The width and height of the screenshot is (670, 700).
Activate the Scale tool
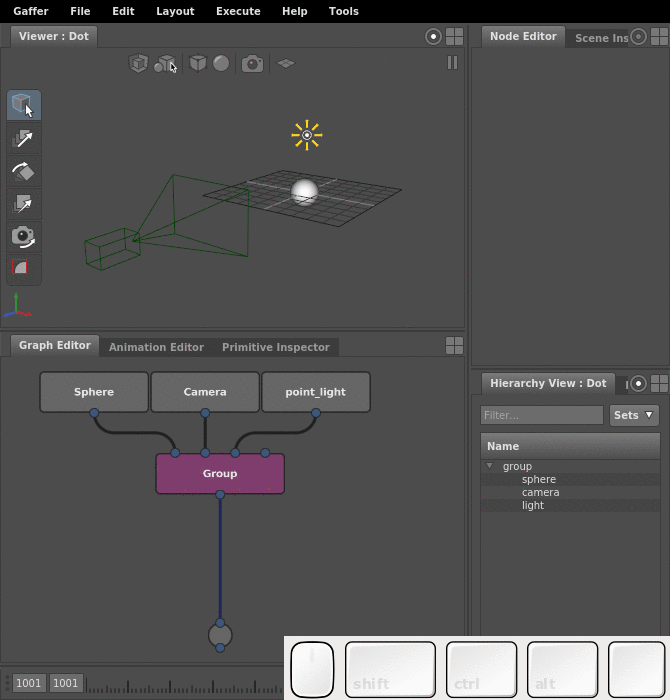pos(24,204)
